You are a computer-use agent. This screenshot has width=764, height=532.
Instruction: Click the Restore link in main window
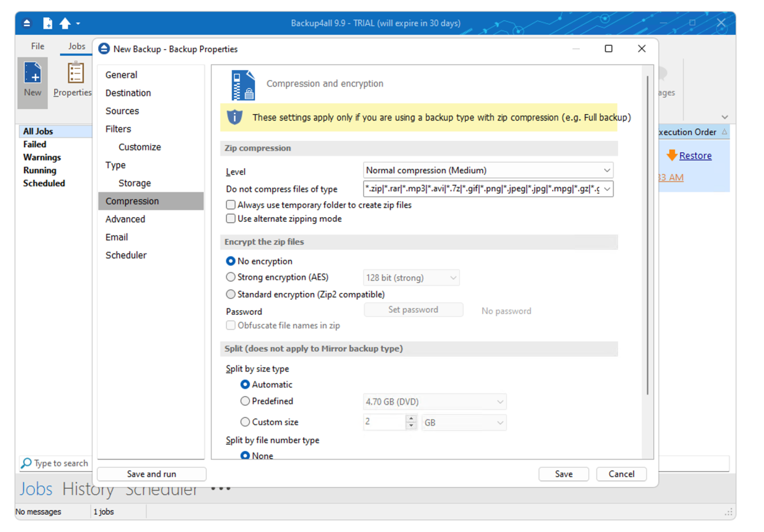tap(695, 155)
